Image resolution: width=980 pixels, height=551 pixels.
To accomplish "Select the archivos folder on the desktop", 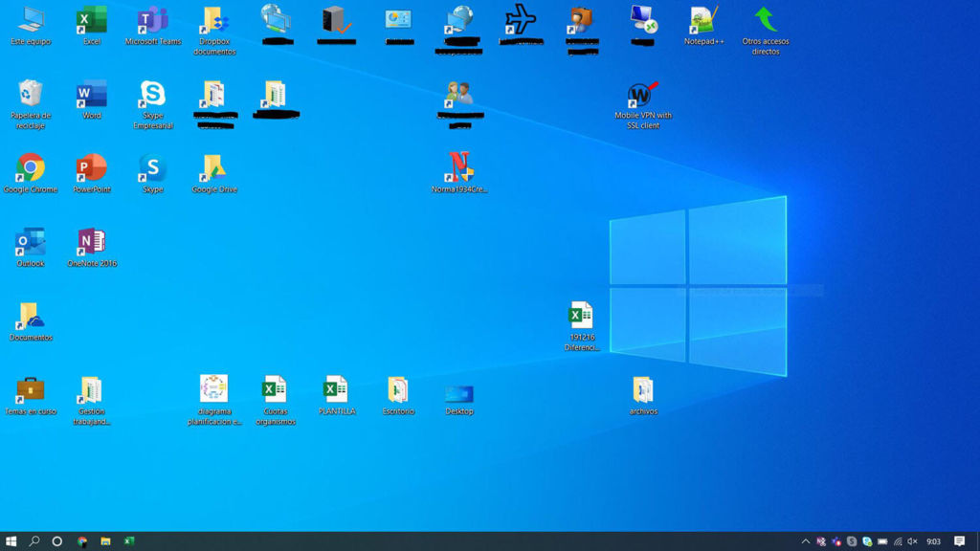I will 643,391.
